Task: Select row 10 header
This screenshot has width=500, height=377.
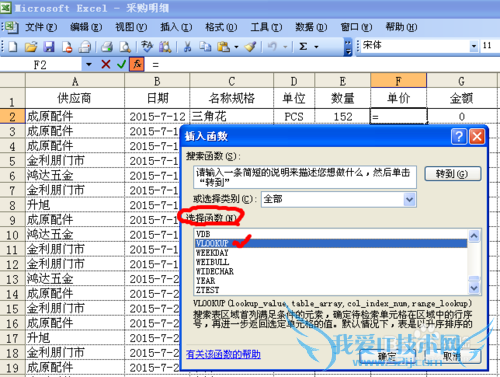Action: click(x=12, y=235)
